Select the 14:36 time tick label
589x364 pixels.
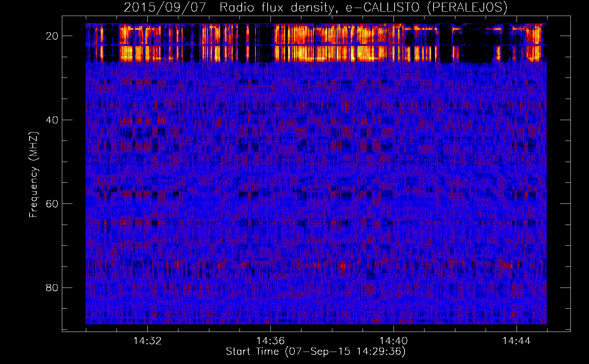point(270,341)
